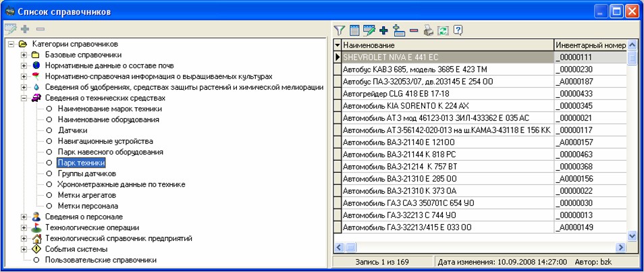644x272 pixels.
Task: Click the horizontal scrollbar left arrow
Action: (x=340, y=247)
